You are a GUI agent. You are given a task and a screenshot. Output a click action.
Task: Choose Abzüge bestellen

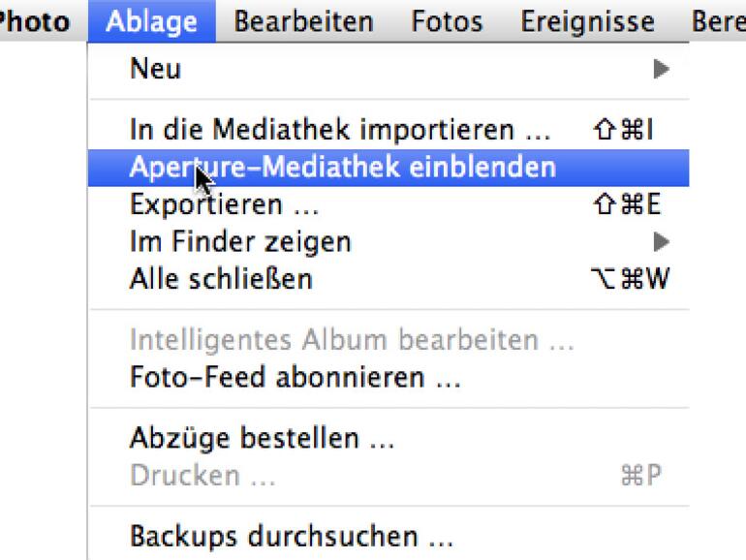pos(262,438)
